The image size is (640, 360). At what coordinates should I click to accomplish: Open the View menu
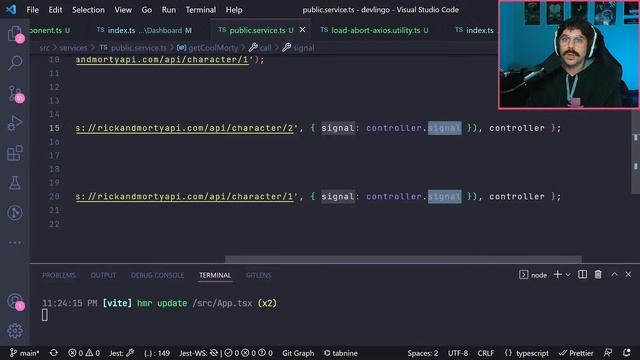[x=123, y=10]
